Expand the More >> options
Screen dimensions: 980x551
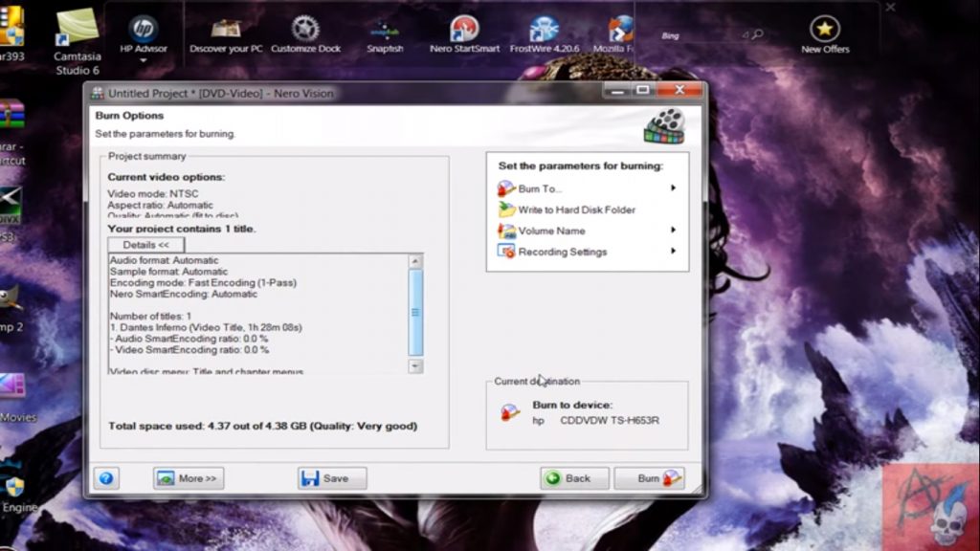[x=189, y=478]
